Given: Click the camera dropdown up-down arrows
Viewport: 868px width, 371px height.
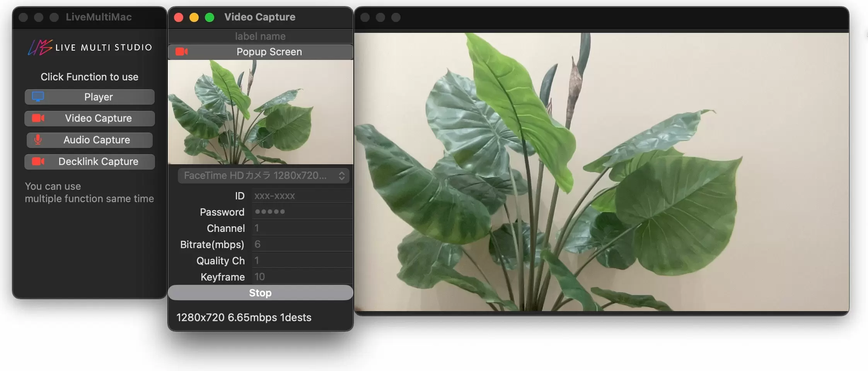Looking at the screenshot, I should point(342,176).
